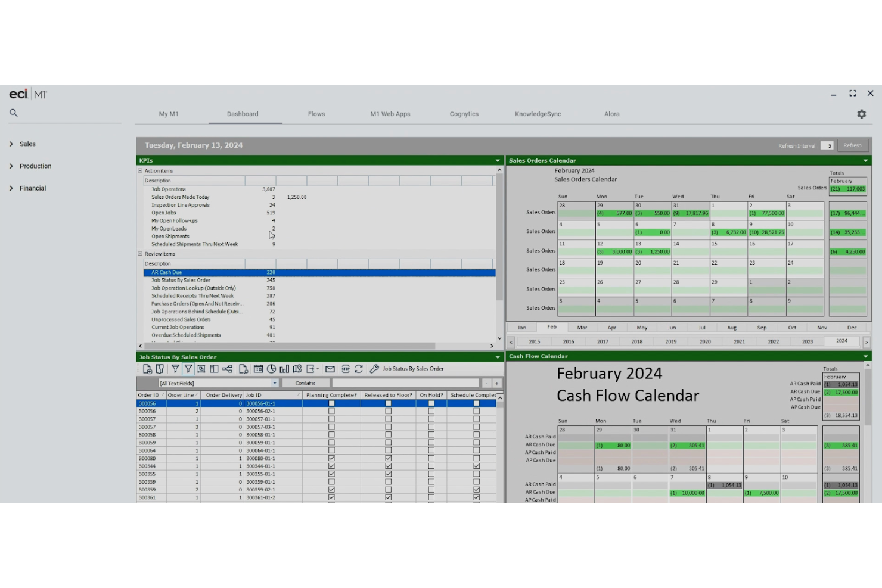Click the new record document icon
Viewport: 882px width, 588px height.
click(147, 369)
